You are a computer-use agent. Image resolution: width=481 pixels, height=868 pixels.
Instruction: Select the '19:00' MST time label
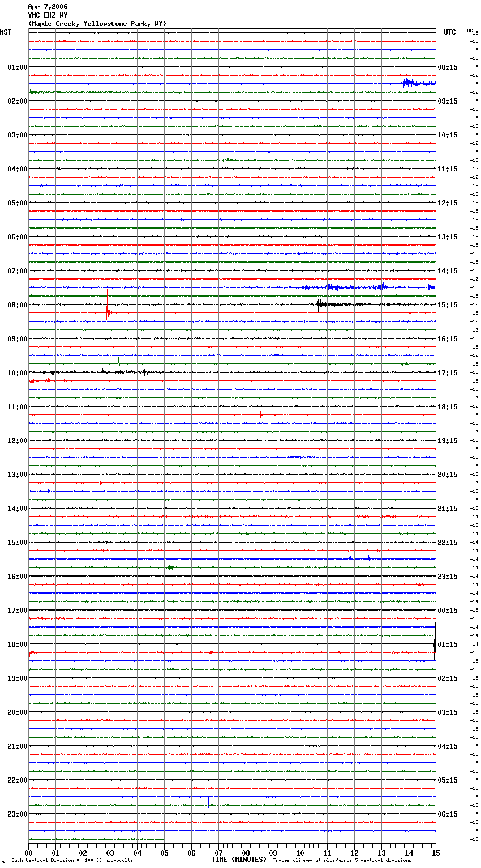pyautogui.click(x=18, y=678)
